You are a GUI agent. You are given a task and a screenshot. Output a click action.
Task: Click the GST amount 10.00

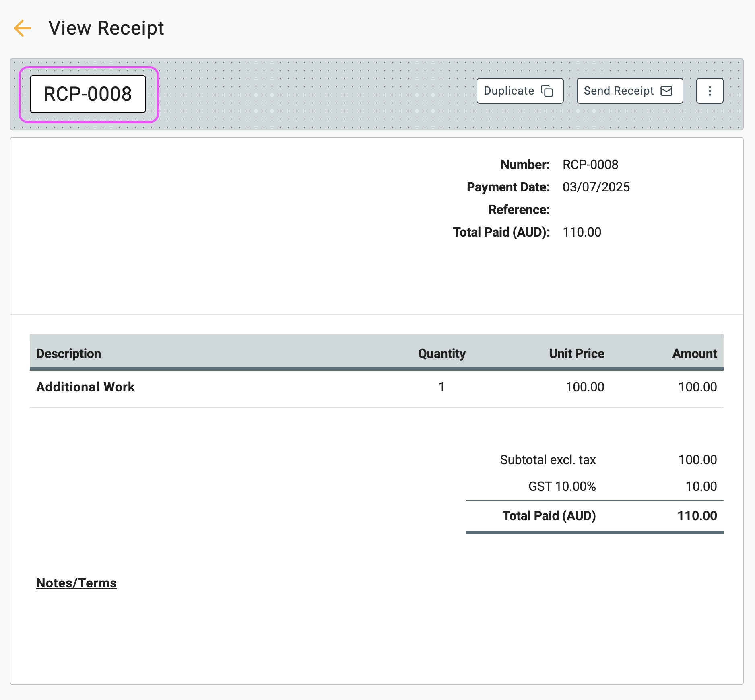(x=701, y=486)
